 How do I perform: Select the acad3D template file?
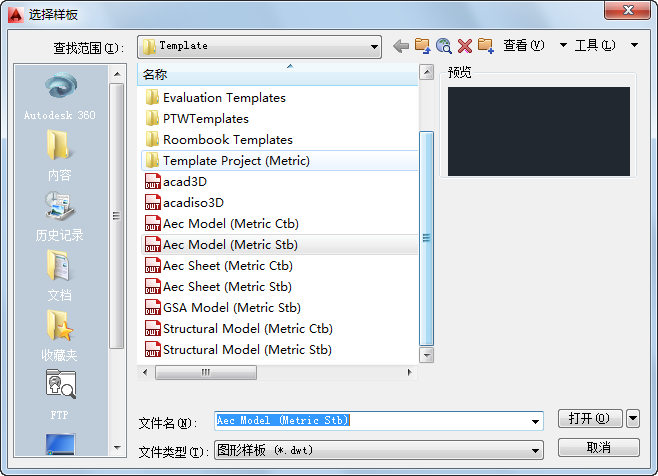(x=279, y=182)
